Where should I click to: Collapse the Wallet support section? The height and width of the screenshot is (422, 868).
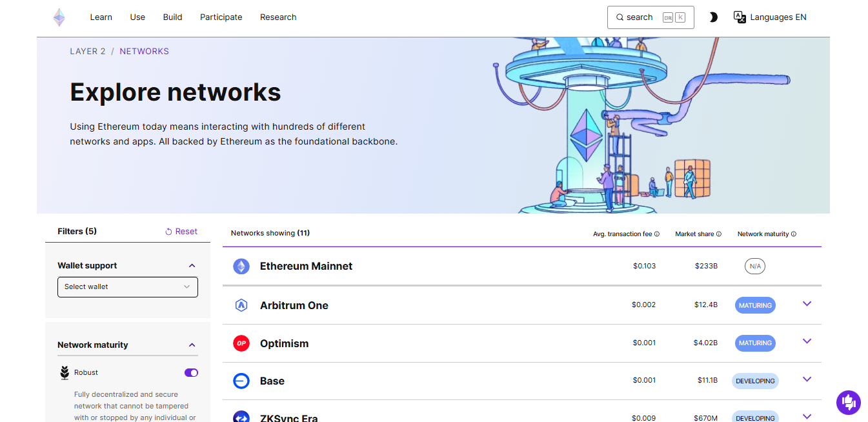coord(192,265)
